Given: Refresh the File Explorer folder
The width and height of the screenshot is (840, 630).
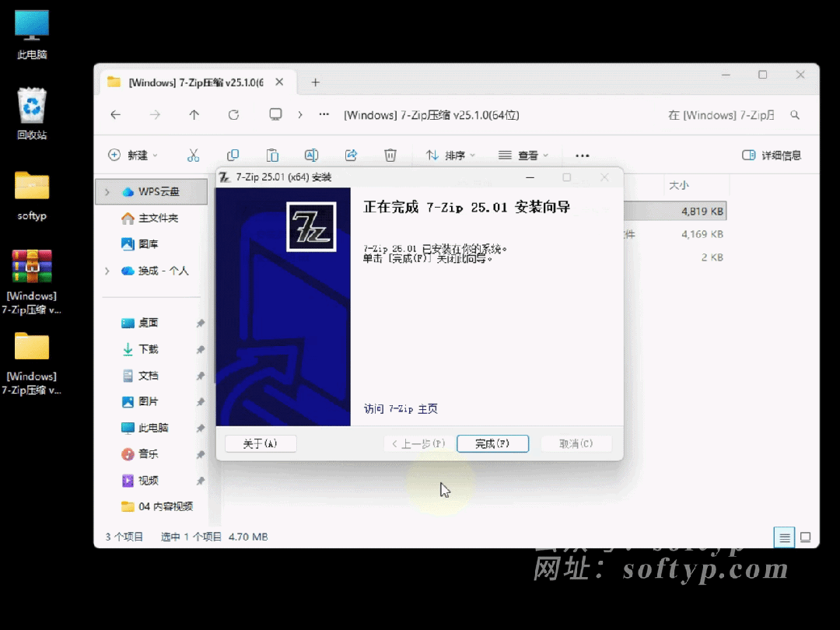Looking at the screenshot, I should [x=233, y=114].
